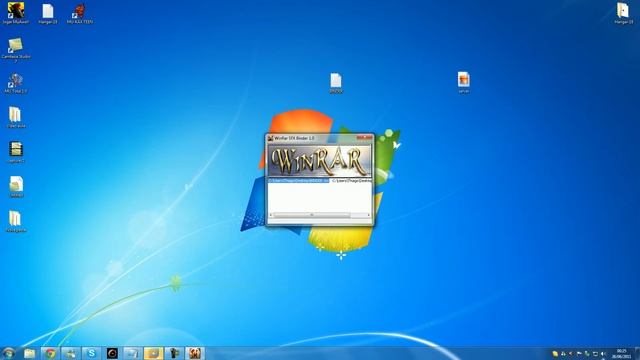Select the Jogar MuAwaY desktop shortcut
This screenshot has width=640, height=360.
point(16,13)
